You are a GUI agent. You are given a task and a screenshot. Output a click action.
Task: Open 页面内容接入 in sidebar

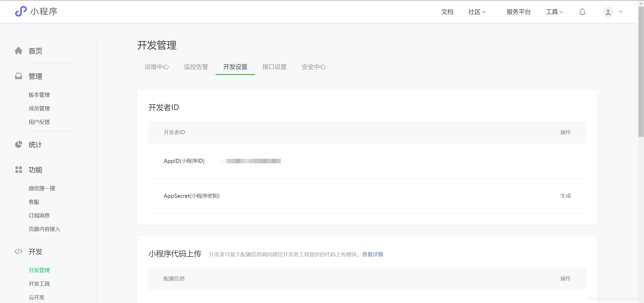coord(45,229)
